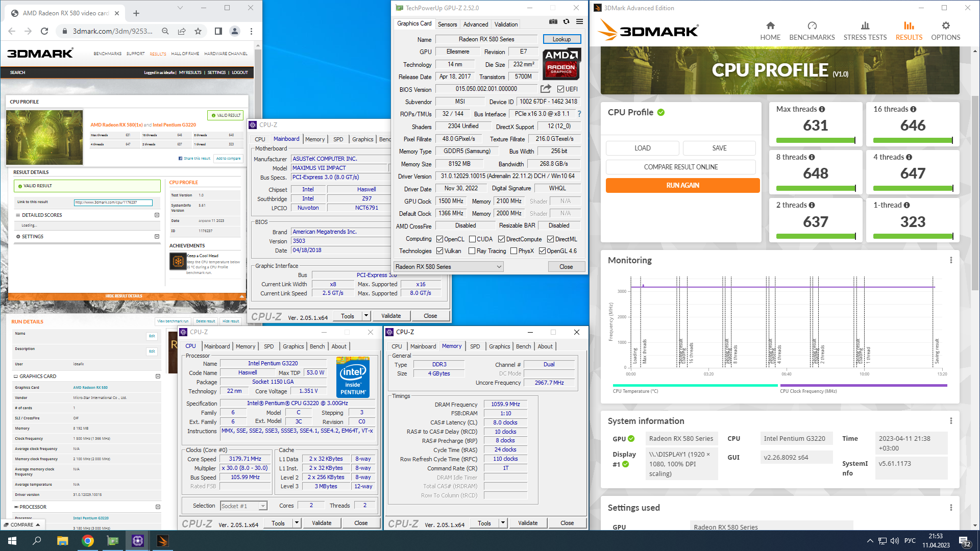This screenshot has width=980, height=551.
Task: Open new Chrome tab
Action: 136,13
